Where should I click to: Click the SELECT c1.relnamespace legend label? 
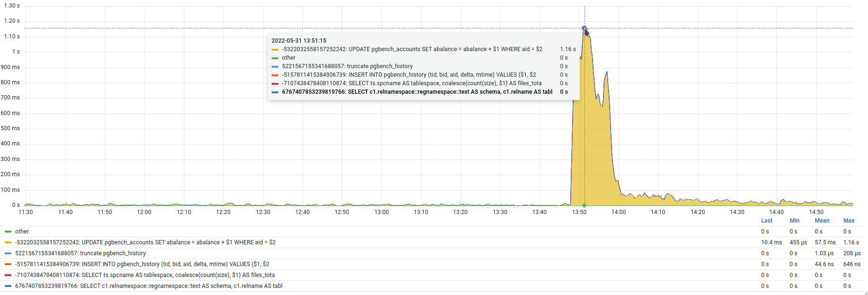(x=149, y=286)
